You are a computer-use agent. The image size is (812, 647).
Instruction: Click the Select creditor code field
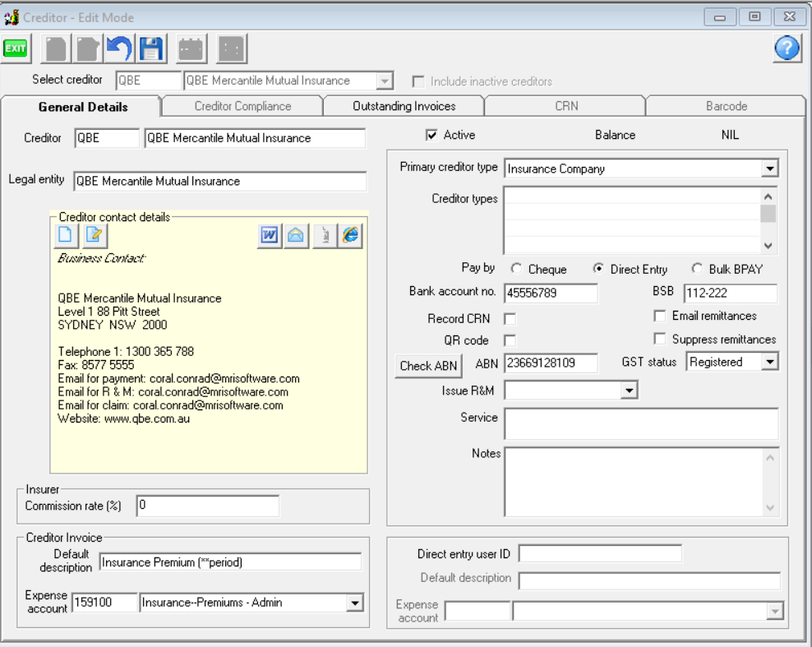click(148, 81)
